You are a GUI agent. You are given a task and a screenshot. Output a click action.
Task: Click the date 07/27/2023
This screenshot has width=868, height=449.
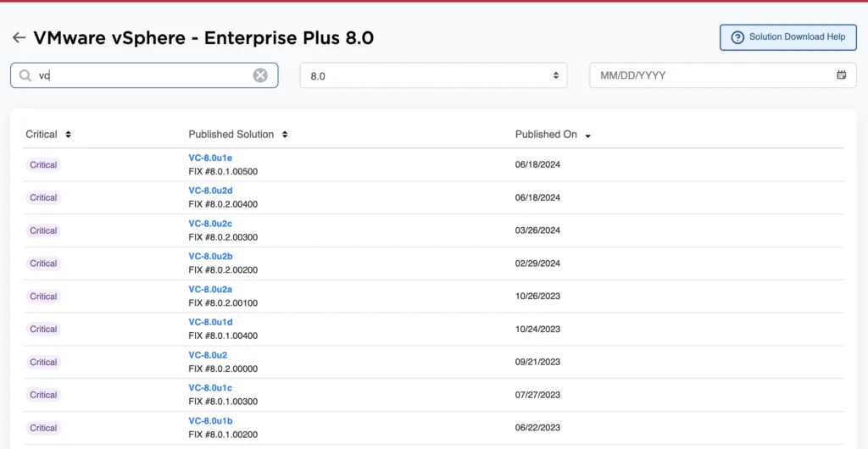(x=537, y=395)
